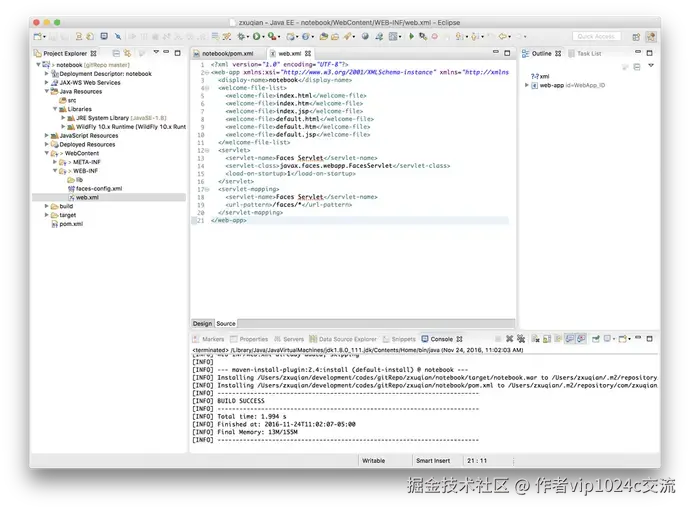This screenshot has height=510, width=690.
Task: Expand Deployment Descriptor: notebook node
Action: click(47, 73)
